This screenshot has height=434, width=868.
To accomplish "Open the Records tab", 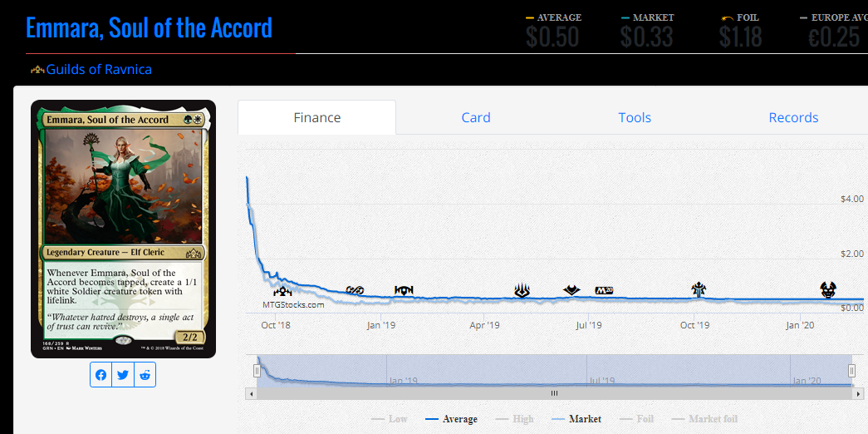I will pyautogui.click(x=793, y=117).
